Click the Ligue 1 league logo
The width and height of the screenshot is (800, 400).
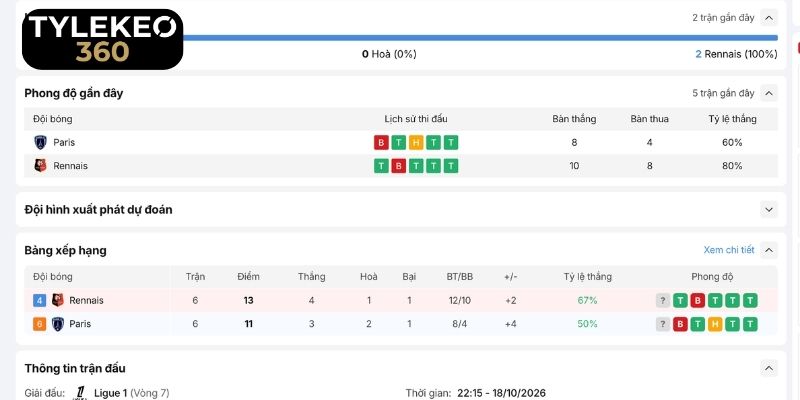coord(80,393)
